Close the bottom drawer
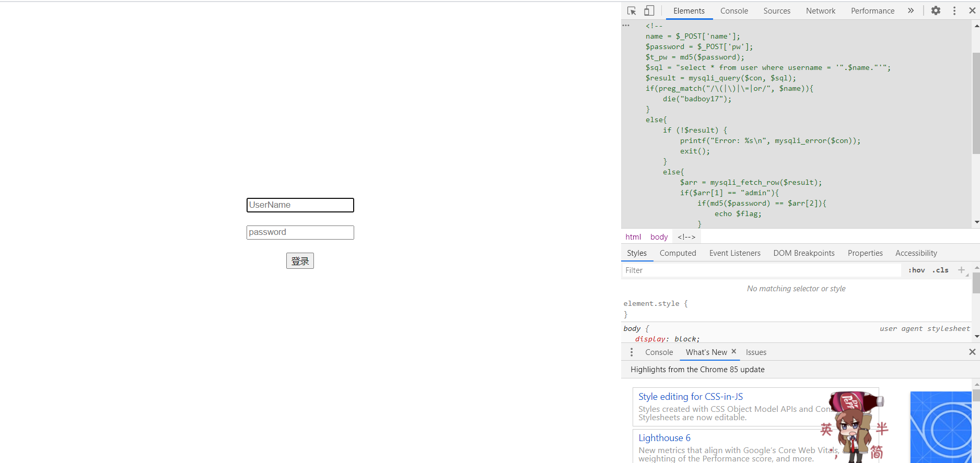The height and width of the screenshot is (463, 980). click(x=972, y=352)
